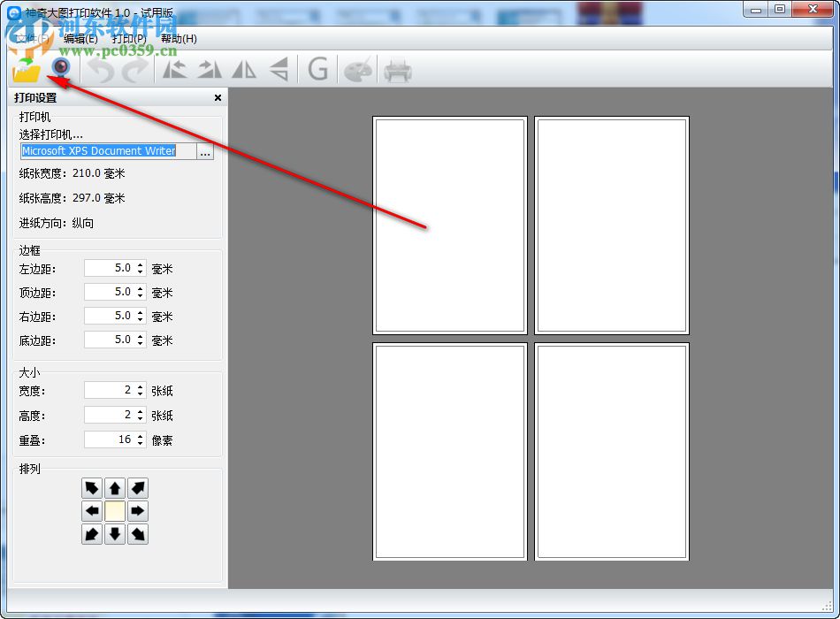Select the top-left page preview
The width and height of the screenshot is (840, 619).
450,225
